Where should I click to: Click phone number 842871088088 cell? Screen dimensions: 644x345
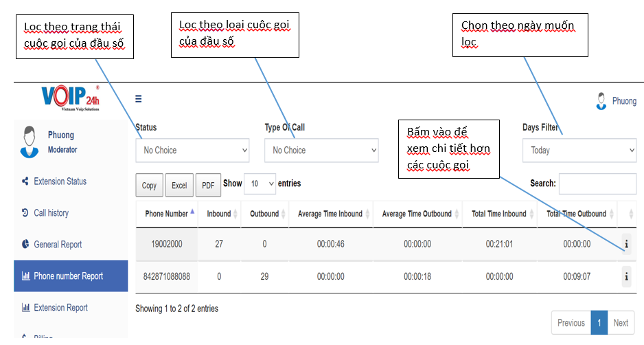[167, 276]
